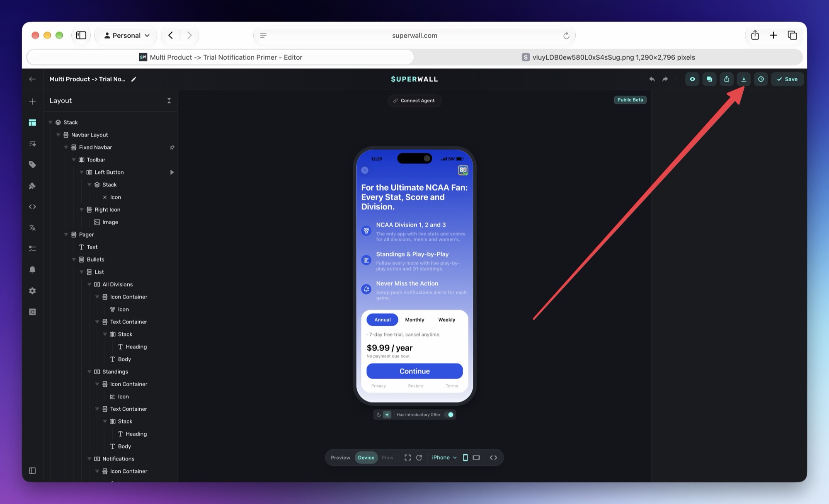Screen dimensions: 829x504
Task: Select the Layout panel sidebar icon
Action: pos(32,123)
